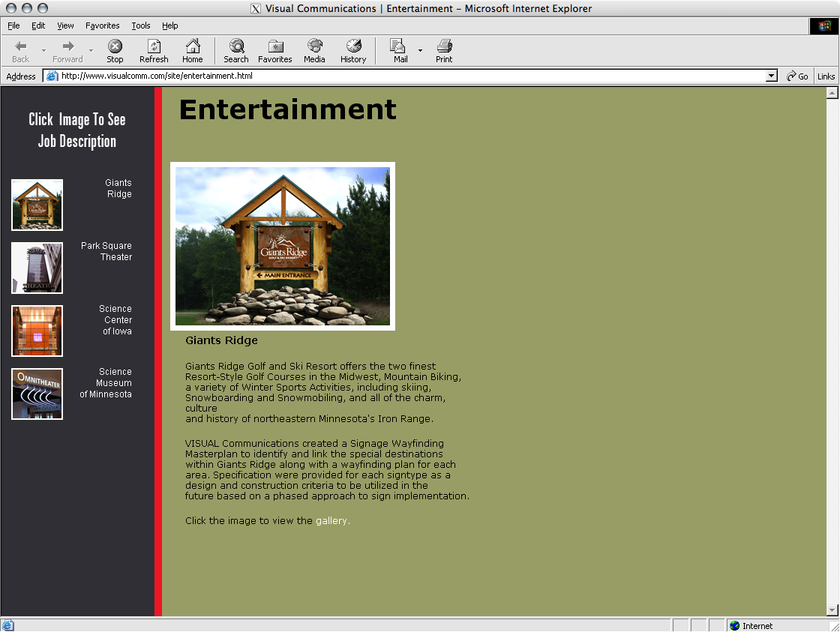Click the scrollbar up arrow
This screenshot has width=840, height=632.
tap(832, 93)
